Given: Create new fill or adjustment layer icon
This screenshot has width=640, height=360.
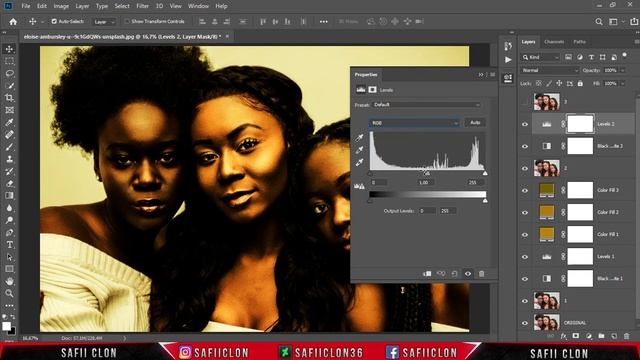Looking at the screenshot, I should coord(589,336).
